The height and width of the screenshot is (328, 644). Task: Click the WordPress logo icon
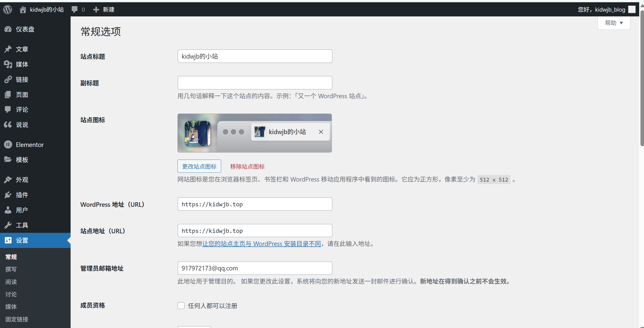pos(8,10)
